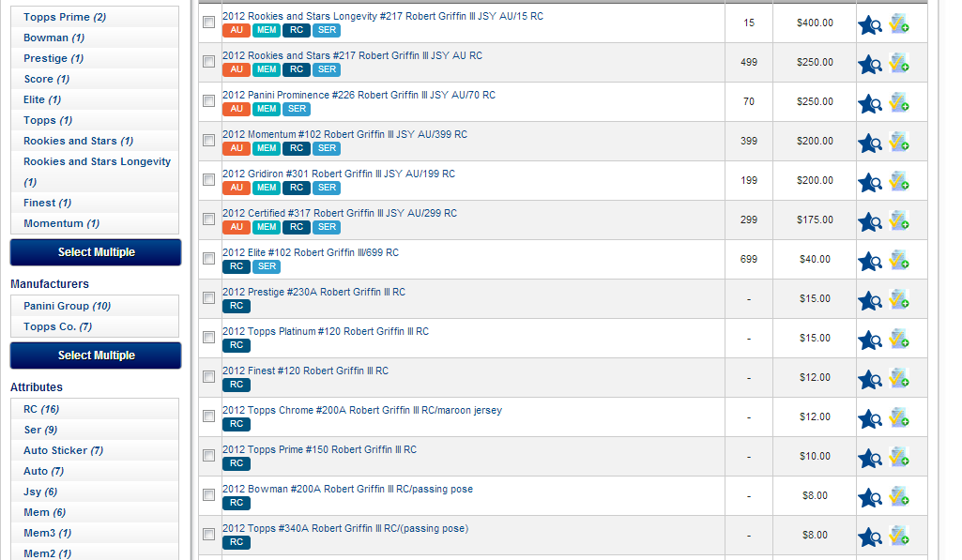This screenshot has width=962, height=560.
Task: Filter by Bowman (1) set
Action: coord(54,38)
